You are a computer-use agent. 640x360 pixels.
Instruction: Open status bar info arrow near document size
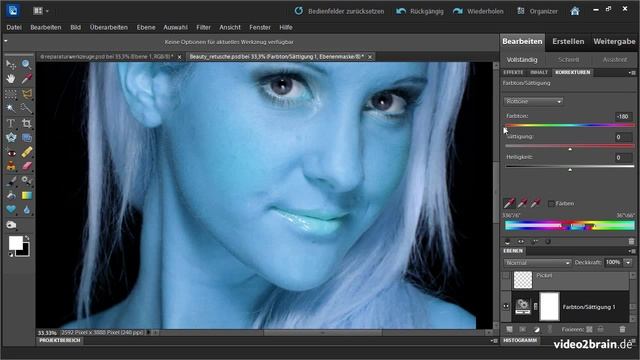(x=148, y=333)
